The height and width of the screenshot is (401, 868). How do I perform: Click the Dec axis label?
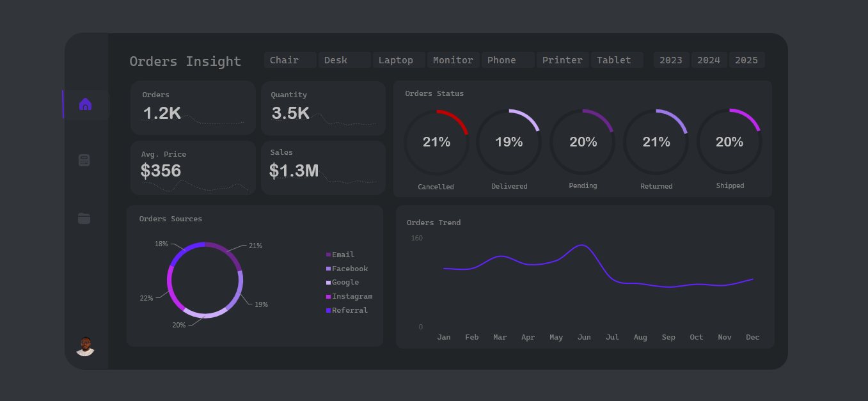(x=753, y=337)
